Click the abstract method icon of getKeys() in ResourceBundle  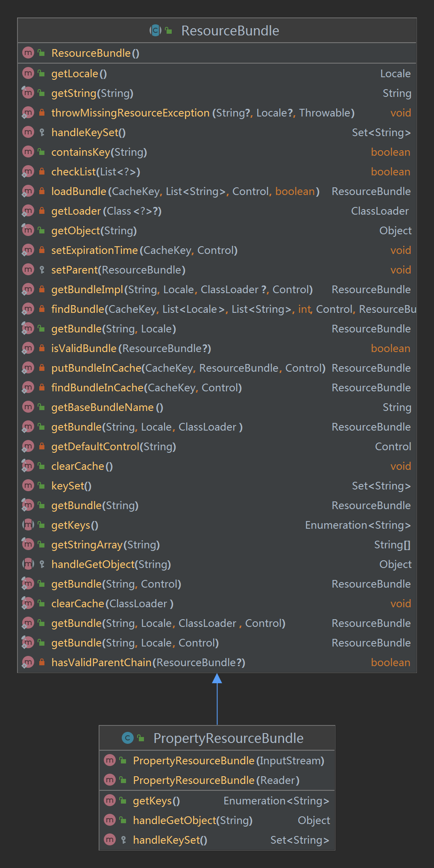[x=28, y=525]
